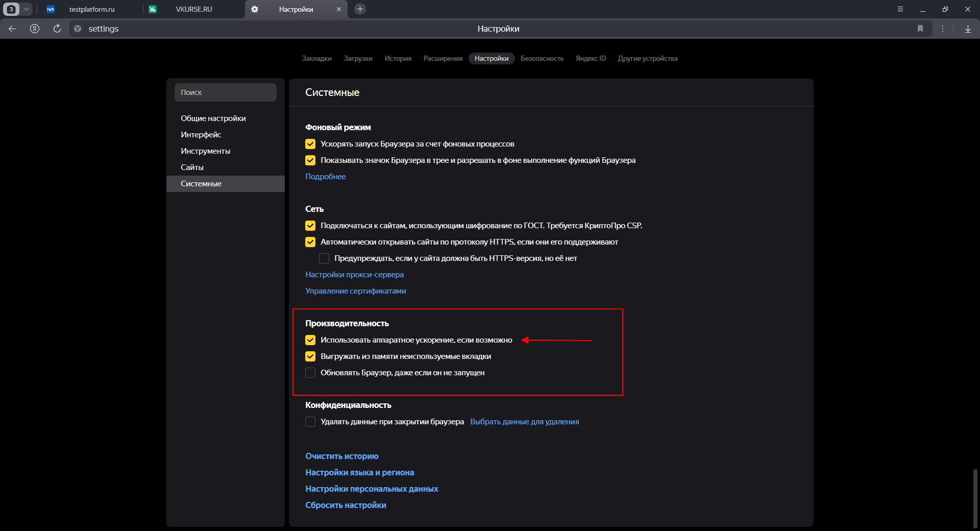Close the Настройки tab
This screenshot has height=531, width=980.
click(x=338, y=9)
